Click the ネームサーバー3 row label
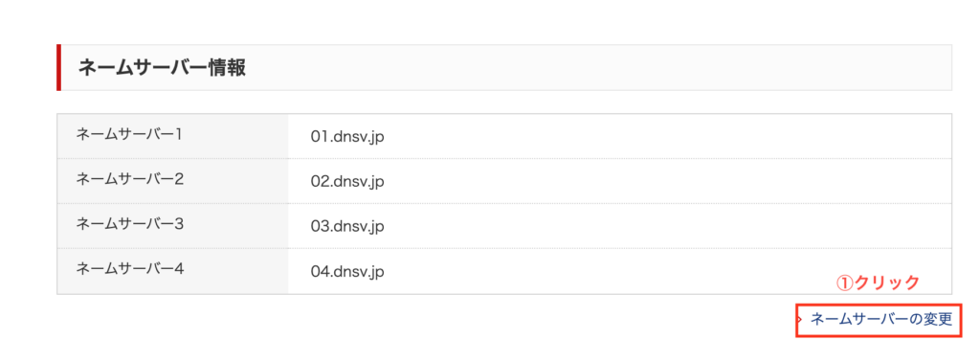 (x=129, y=224)
